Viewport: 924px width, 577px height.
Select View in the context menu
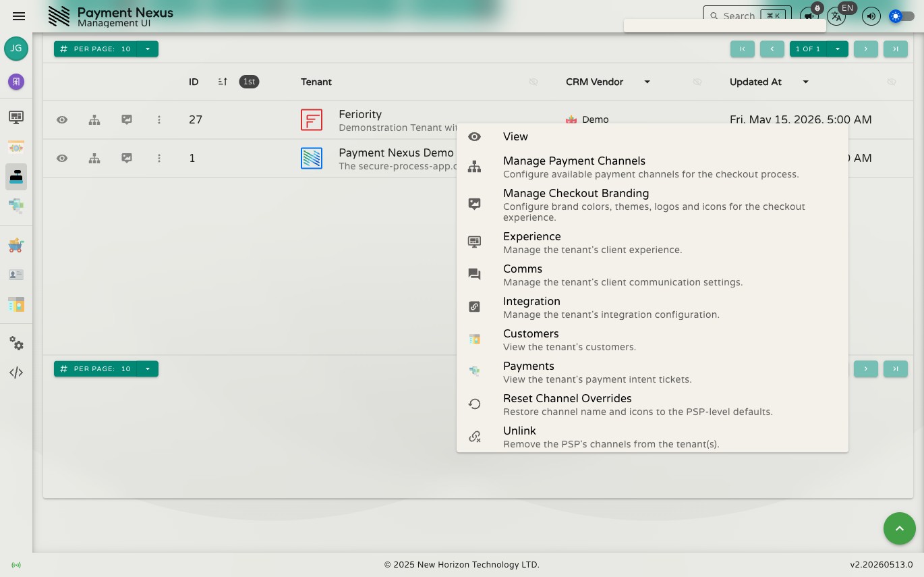point(652,136)
